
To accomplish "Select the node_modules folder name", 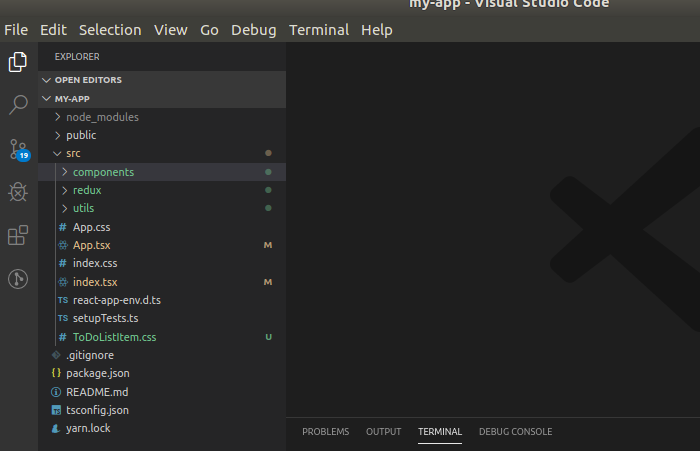I will pyautogui.click(x=102, y=117).
